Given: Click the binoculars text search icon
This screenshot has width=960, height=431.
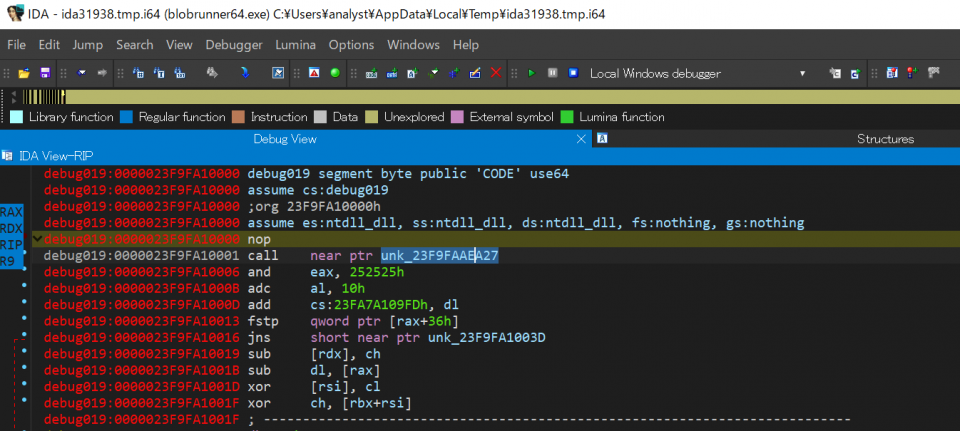Looking at the screenshot, I should tap(159, 73).
